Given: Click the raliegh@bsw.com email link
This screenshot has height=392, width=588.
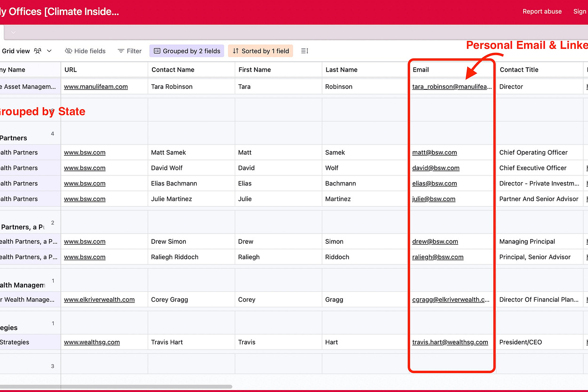Looking at the screenshot, I should tap(438, 257).
